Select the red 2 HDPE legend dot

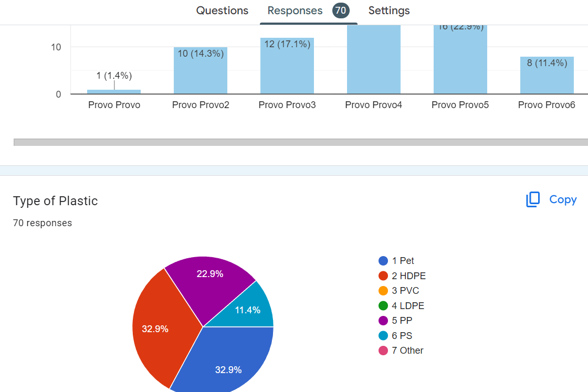point(383,276)
